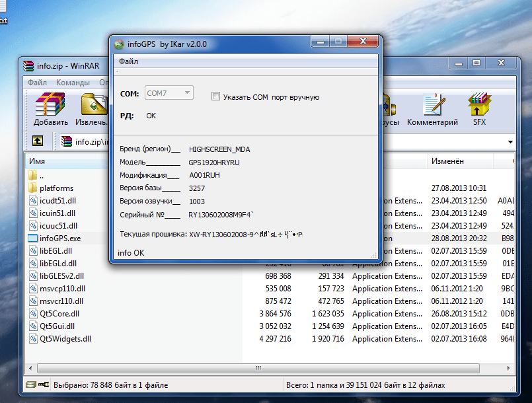This screenshot has width=532, height=403.
Task: Open Команды menu in WinRAR
Action: [73, 83]
